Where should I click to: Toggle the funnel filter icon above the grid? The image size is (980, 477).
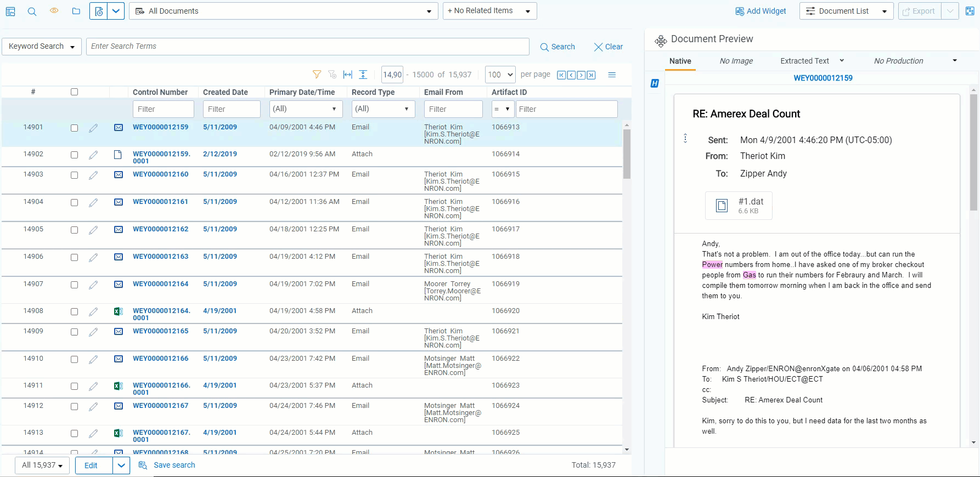coord(317,75)
